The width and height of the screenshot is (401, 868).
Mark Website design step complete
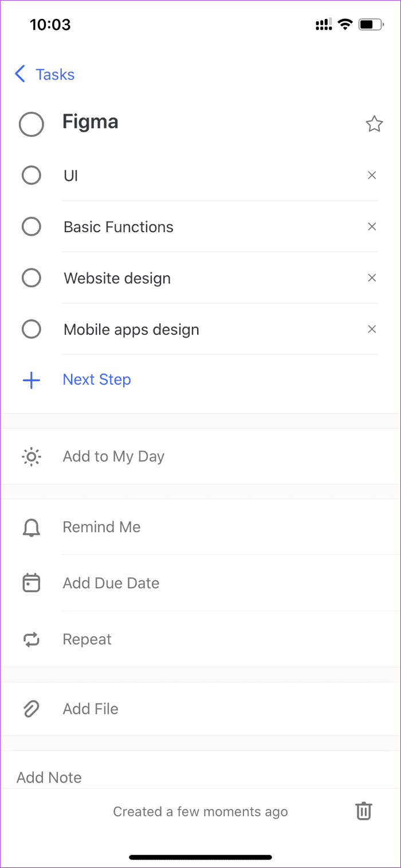point(31,278)
